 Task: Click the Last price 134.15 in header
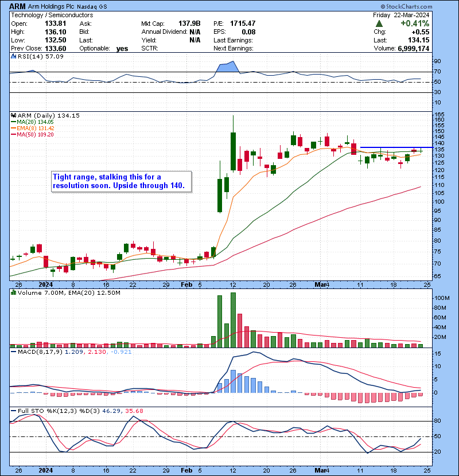(x=419, y=40)
